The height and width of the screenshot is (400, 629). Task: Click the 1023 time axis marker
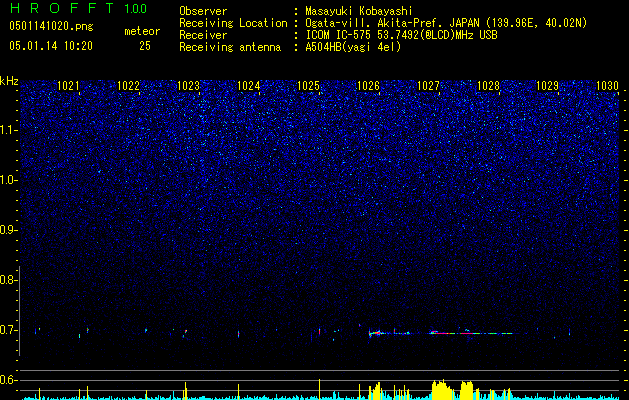188,85
